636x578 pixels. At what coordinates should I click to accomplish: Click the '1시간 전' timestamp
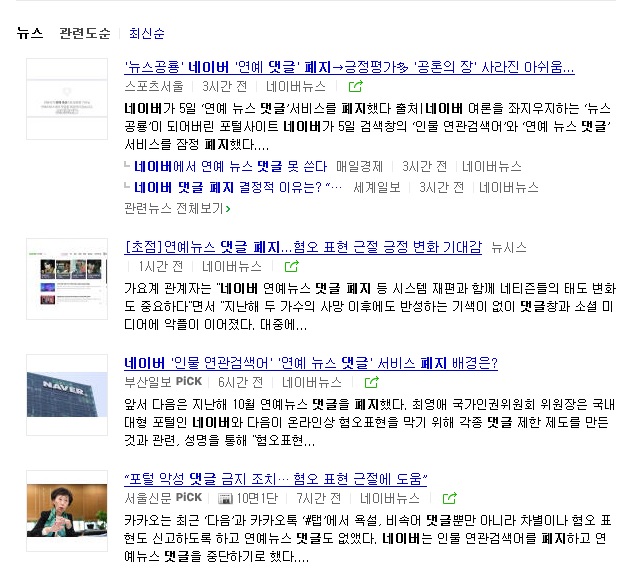point(160,266)
